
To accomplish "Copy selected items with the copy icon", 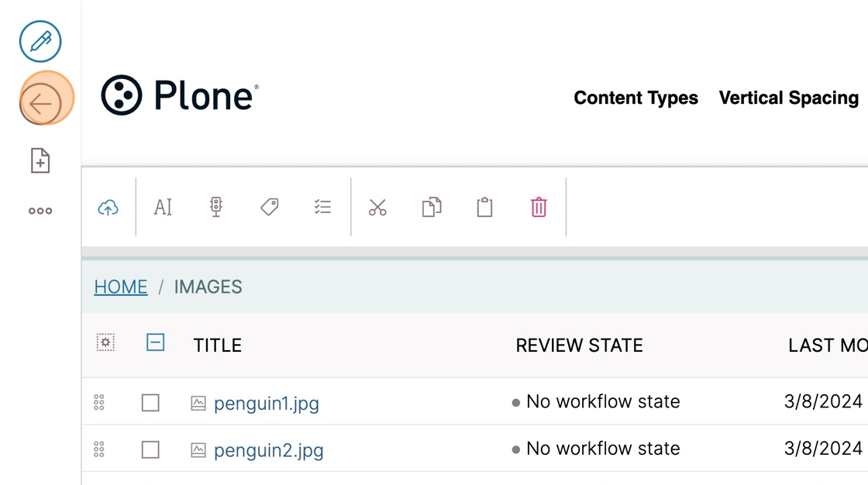I will click(x=432, y=207).
